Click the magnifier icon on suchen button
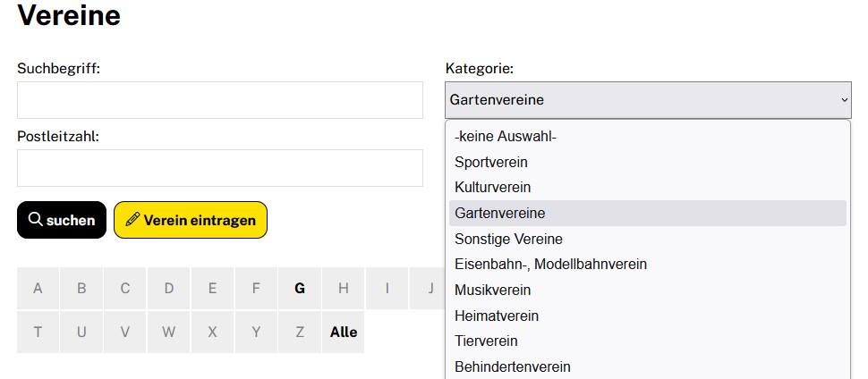The width and height of the screenshot is (868, 379). click(36, 220)
